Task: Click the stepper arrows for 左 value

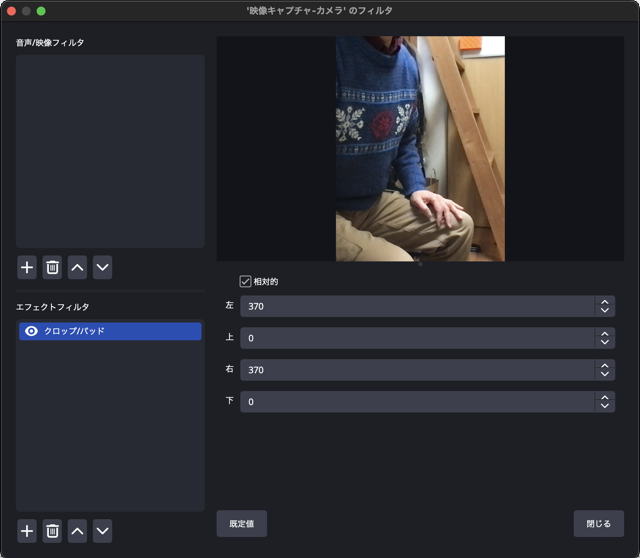Action: (604, 306)
